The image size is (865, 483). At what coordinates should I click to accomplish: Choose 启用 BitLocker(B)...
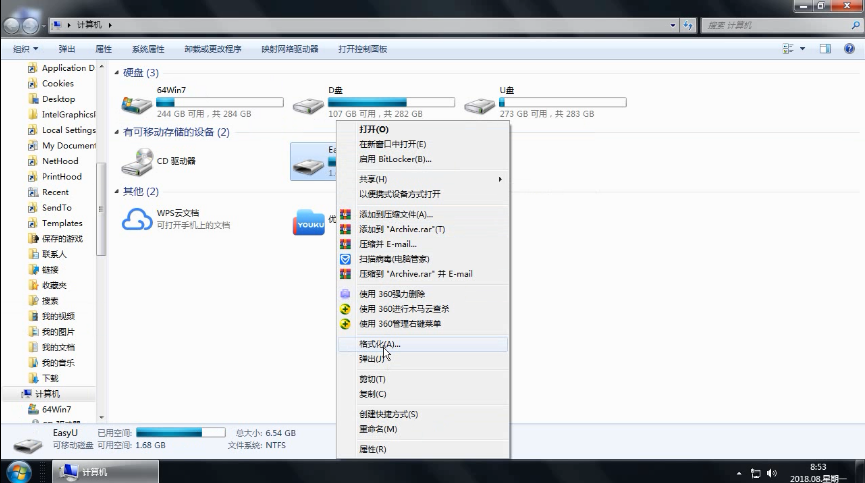(x=423, y=159)
